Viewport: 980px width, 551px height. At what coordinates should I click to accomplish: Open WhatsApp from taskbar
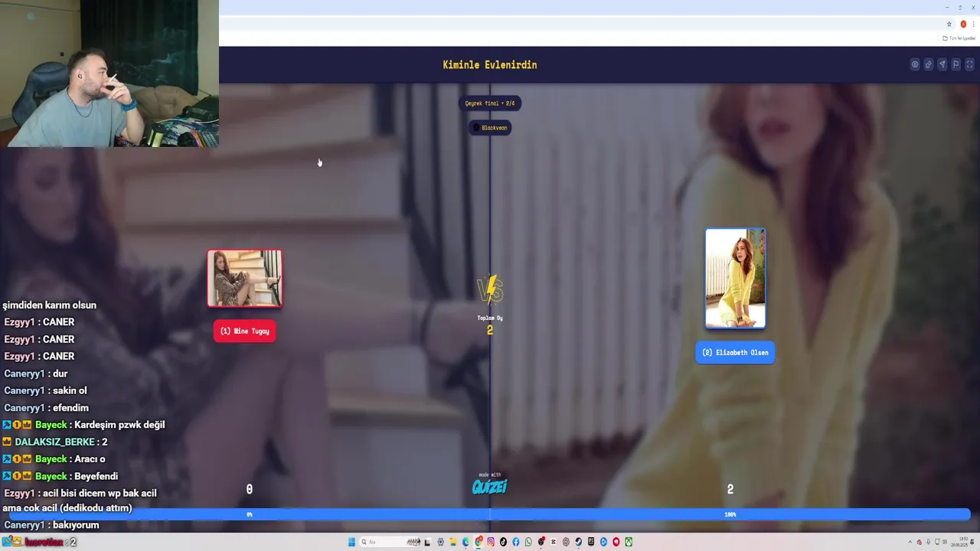tap(528, 542)
